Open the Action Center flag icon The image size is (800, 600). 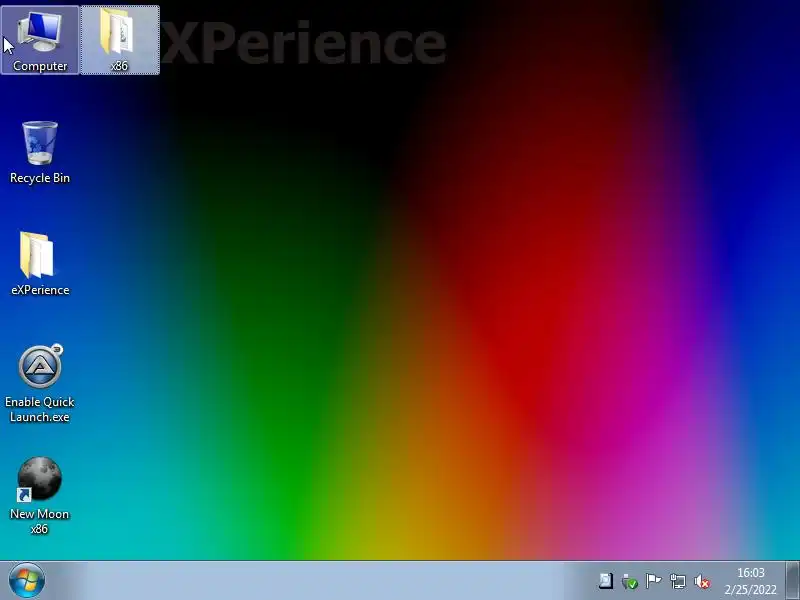(654, 581)
